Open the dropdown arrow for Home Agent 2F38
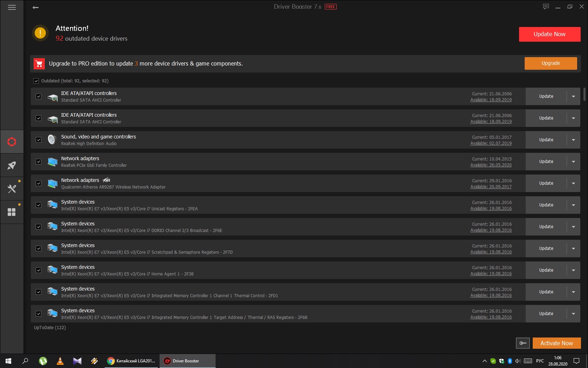588x368 pixels. coord(573,270)
